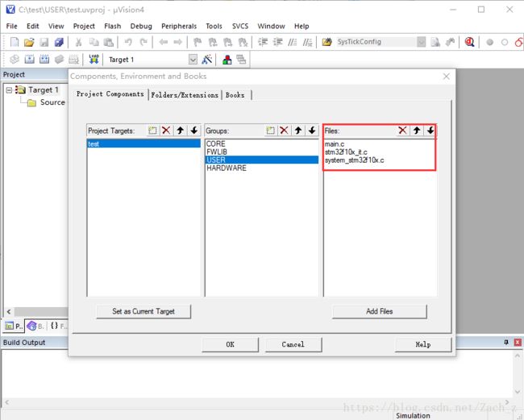Click the Manage Components colored blocks icon
524x420 pixels.
coord(227,60)
